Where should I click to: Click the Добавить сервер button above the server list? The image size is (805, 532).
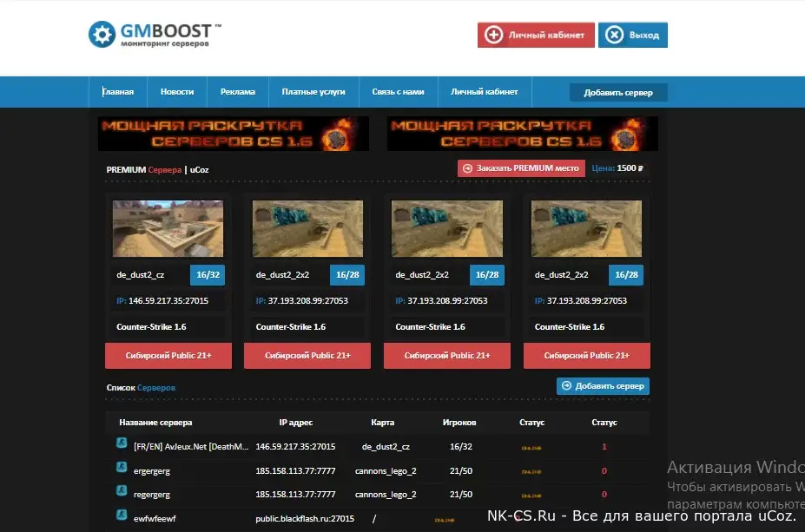tap(603, 386)
